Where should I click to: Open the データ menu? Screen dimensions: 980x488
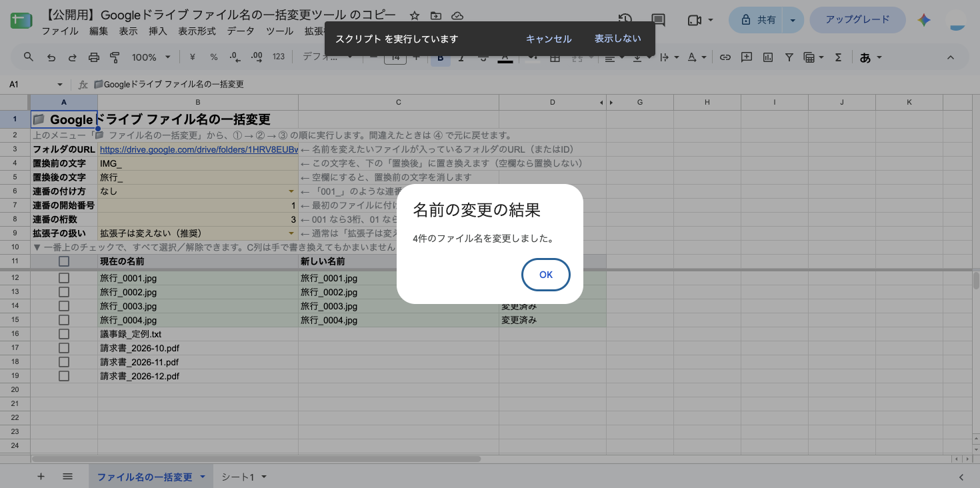241,31
